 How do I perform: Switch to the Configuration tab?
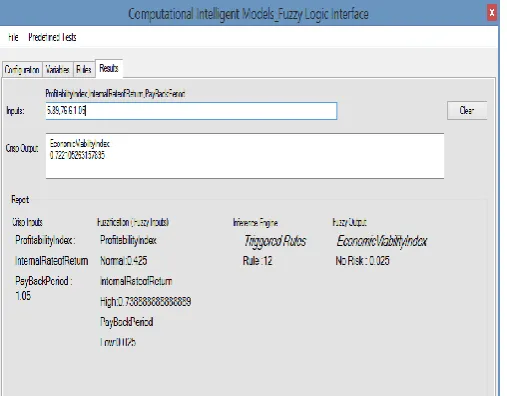[x=22, y=69]
